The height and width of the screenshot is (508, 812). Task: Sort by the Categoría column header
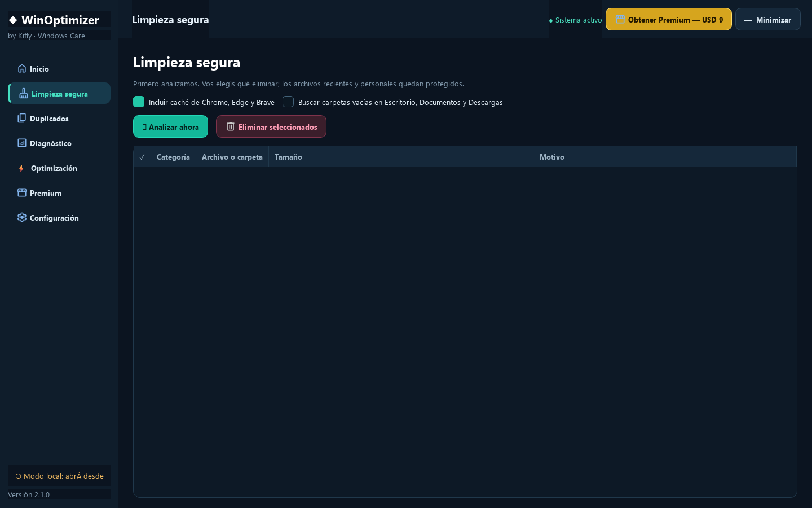173,157
